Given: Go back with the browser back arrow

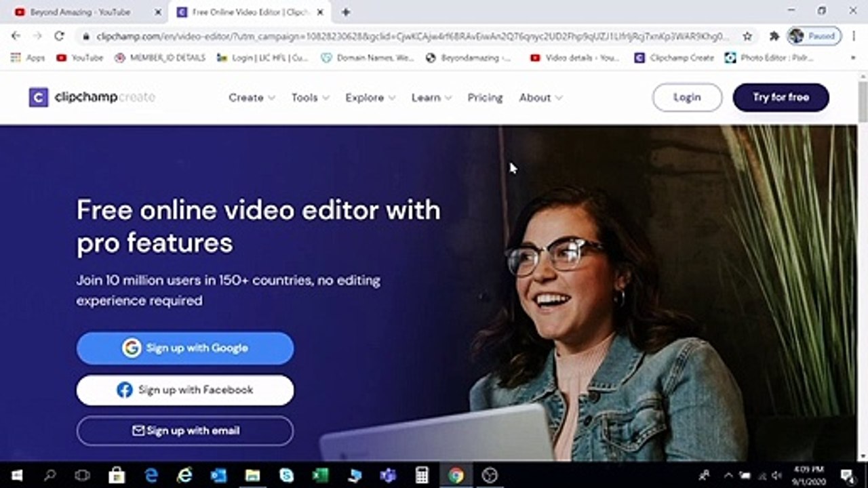Looking at the screenshot, I should 16,36.
